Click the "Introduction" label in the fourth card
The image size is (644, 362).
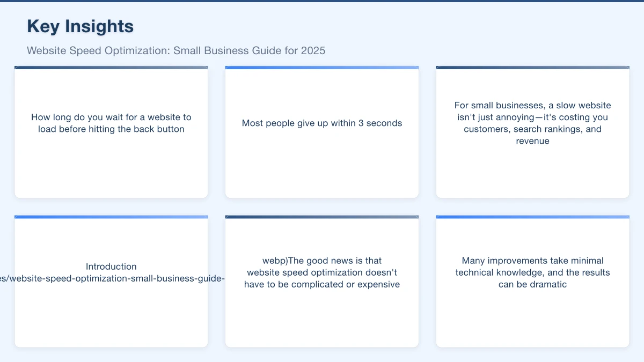(x=111, y=267)
